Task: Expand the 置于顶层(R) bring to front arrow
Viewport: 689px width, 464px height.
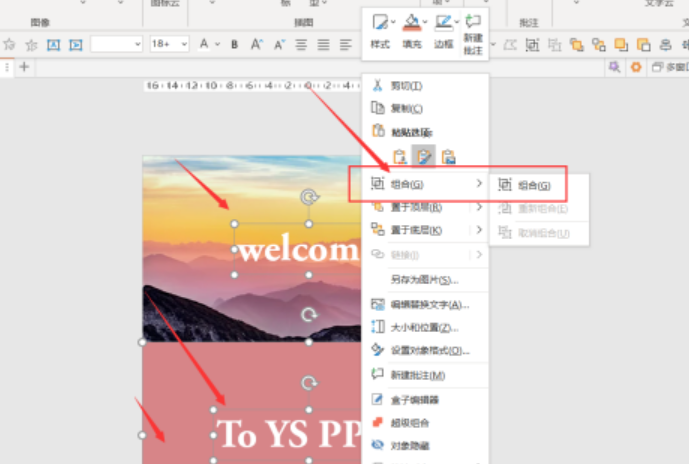Action: 479,207
